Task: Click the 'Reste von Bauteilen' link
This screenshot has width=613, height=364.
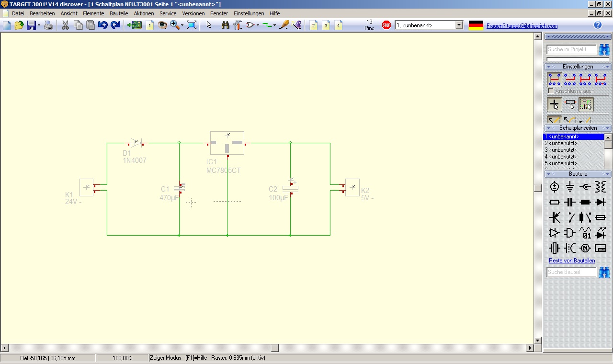Action: pyautogui.click(x=572, y=261)
